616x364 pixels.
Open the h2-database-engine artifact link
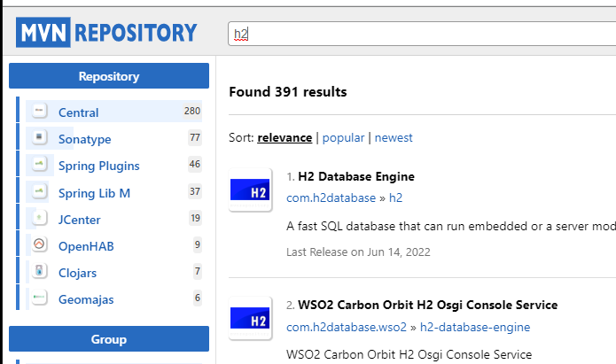tap(475, 327)
